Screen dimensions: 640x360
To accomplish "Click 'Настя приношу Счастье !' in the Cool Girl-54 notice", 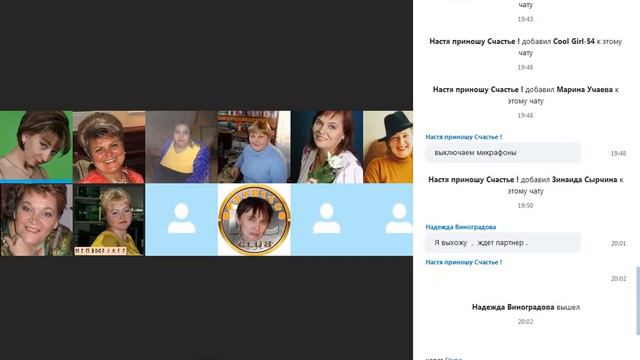I will (x=474, y=41).
